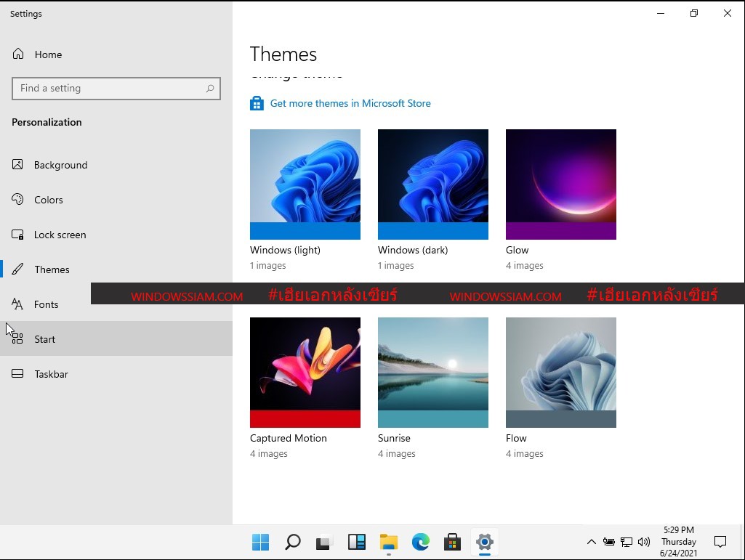Select the Captured Motion theme

click(x=305, y=373)
